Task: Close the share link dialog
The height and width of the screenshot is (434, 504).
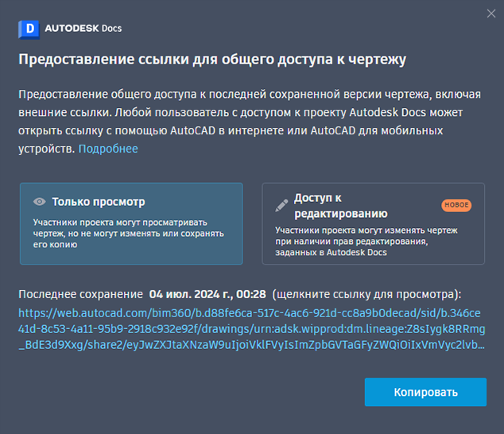Action: click(491, 14)
